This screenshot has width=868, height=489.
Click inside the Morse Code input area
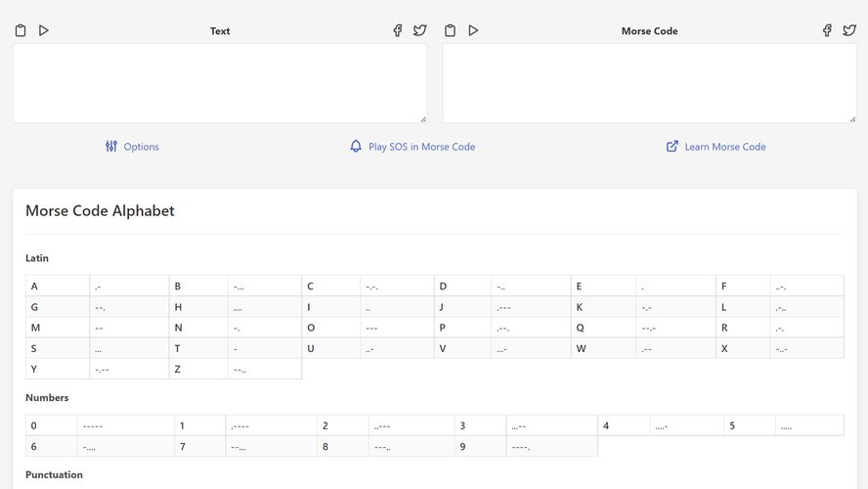(x=649, y=83)
